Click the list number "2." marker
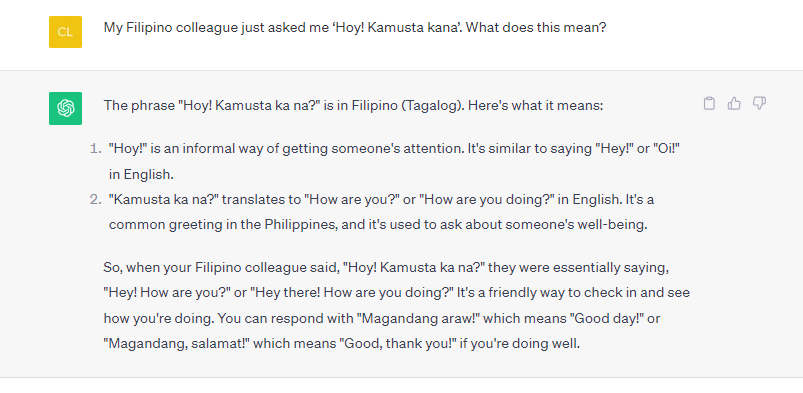 pos(96,200)
